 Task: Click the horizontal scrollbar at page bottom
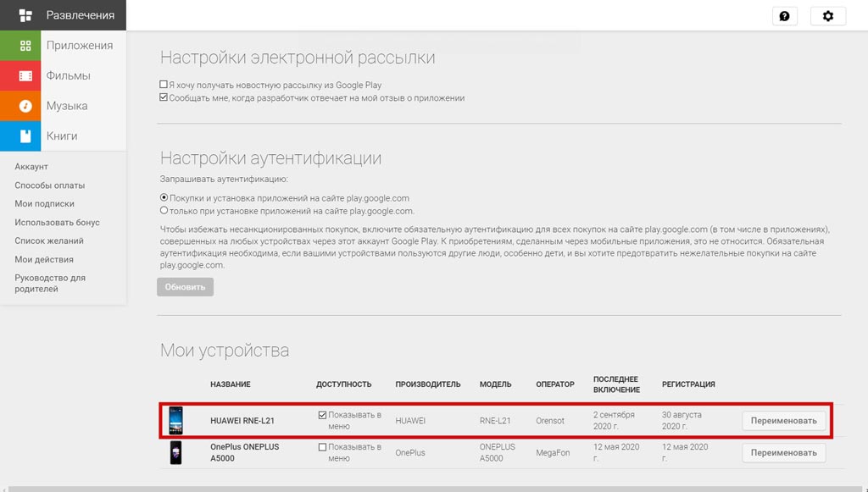434,489
